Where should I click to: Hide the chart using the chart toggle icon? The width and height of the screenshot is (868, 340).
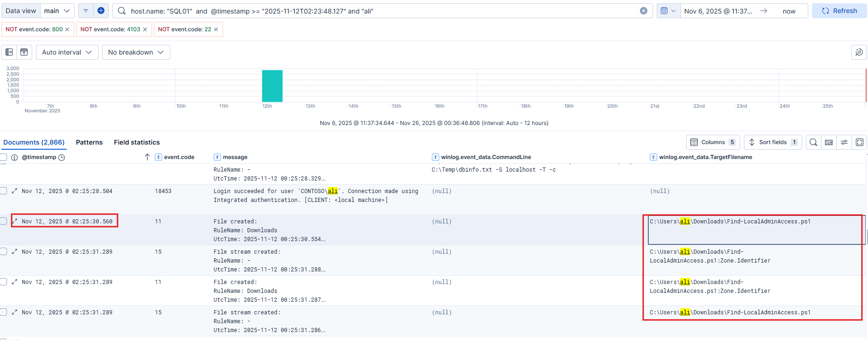pos(24,52)
